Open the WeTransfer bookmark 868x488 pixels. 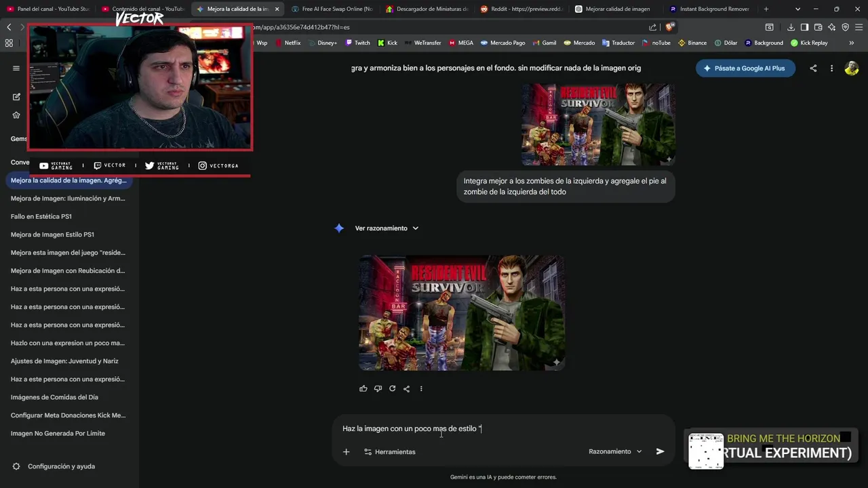tap(422, 43)
